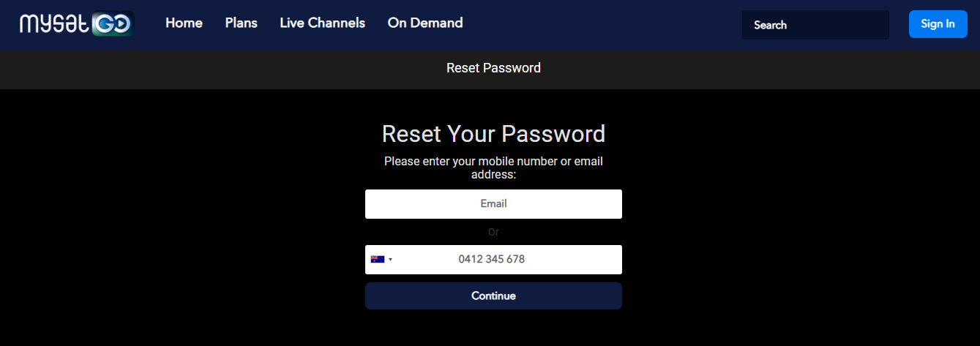Open the Live Channels section
Viewport: 980px width, 346px height.
click(x=322, y=23)
